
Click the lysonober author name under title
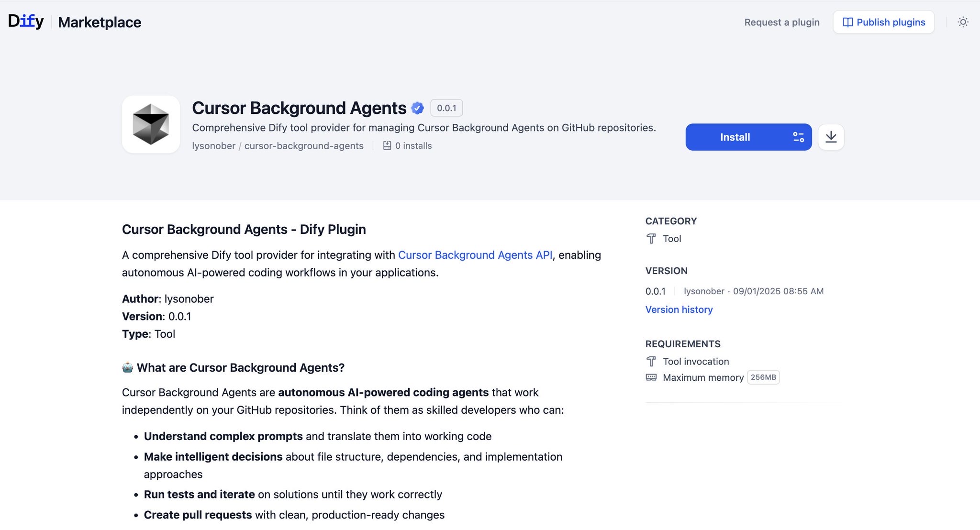click(x=213, y=145)
